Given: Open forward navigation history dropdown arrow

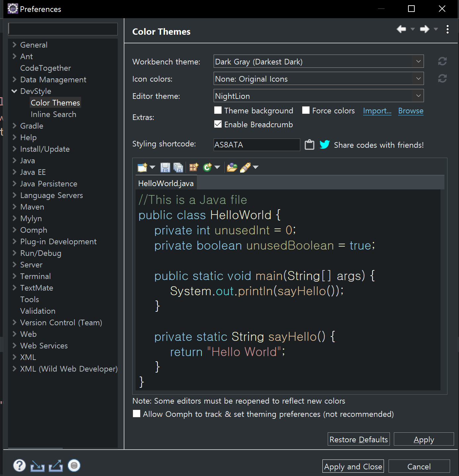Looking at the screenshot, I should [436, 29].
